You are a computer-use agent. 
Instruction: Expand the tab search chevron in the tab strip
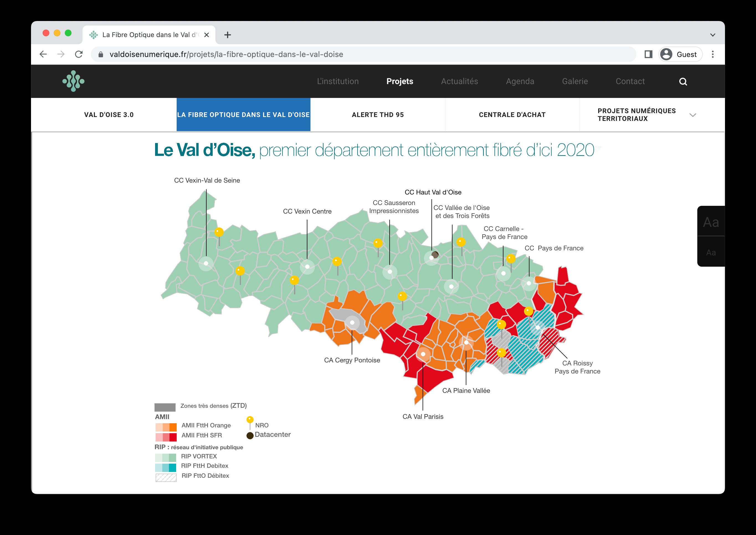coord(713,35)
